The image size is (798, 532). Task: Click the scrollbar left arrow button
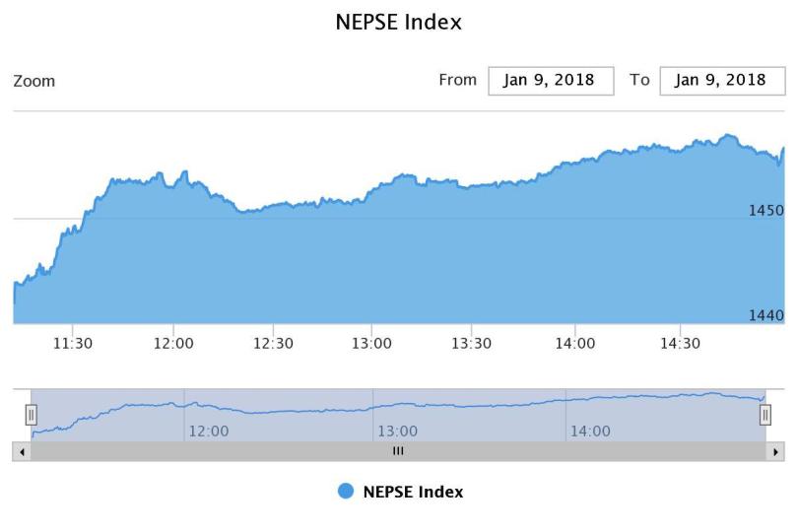[x=22, y=451]
